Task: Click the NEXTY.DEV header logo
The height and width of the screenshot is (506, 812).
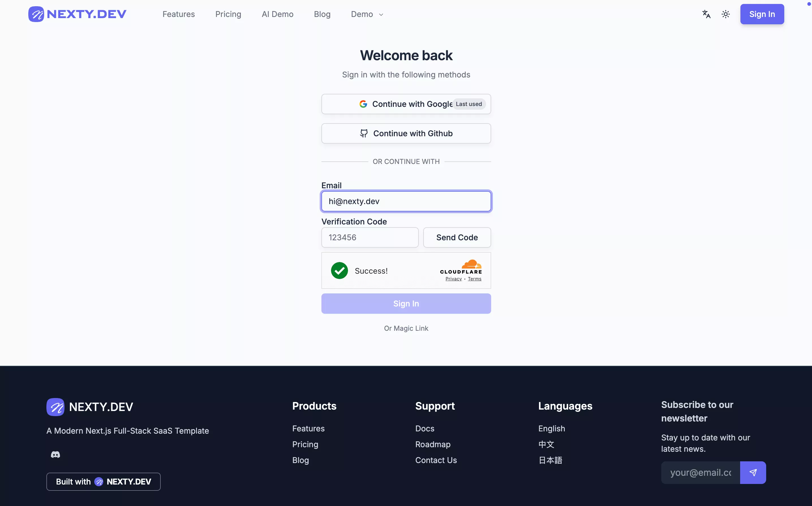Action: point(77,14)
